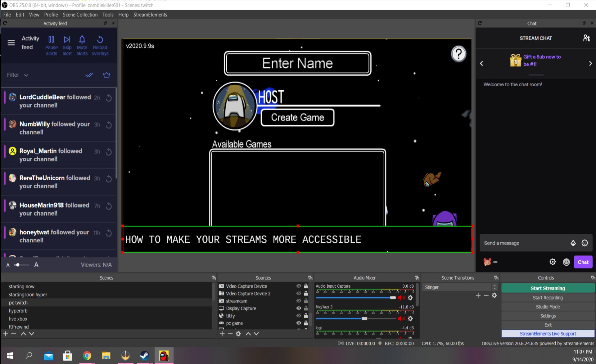This screenshot has height=364, width=596.
Task: Toggle streamcam source visibility
Action: [x=299, y=301]
